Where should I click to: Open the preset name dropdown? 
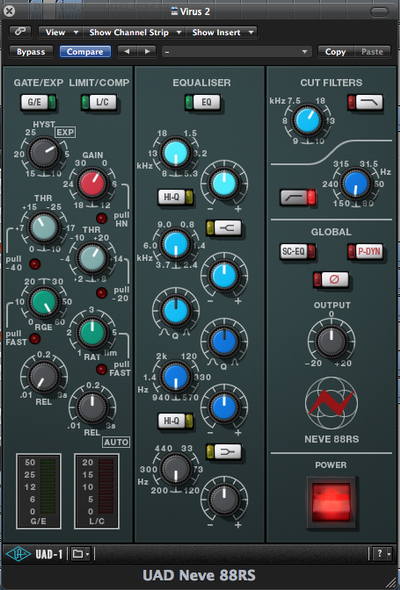[237, 52]
